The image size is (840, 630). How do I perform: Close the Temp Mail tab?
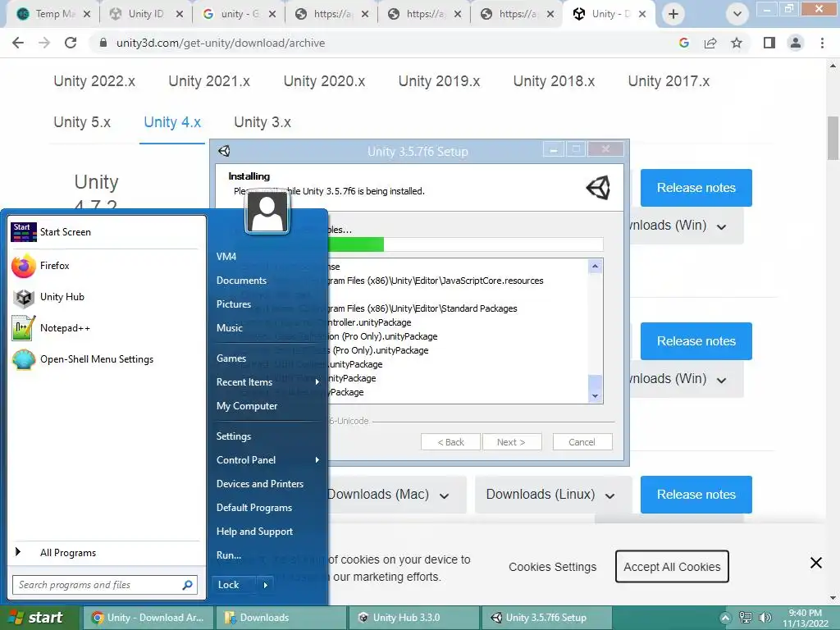pos(87,15)
